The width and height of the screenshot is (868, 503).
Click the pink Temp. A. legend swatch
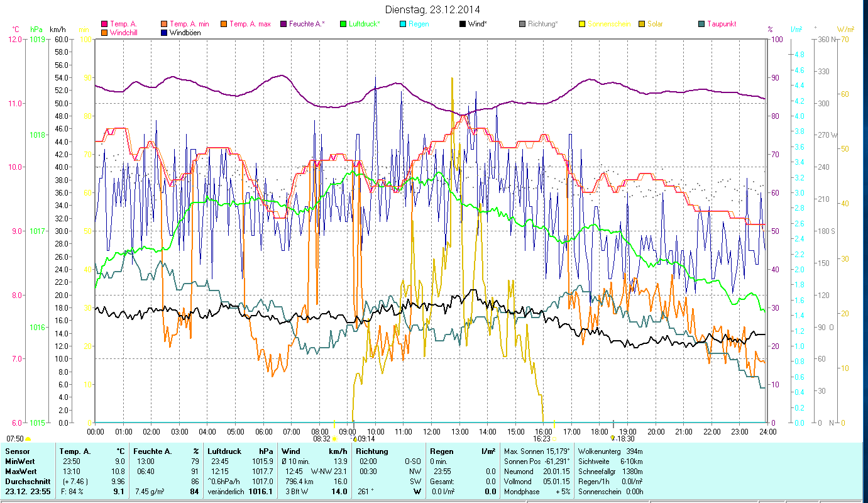coord(104,25)
